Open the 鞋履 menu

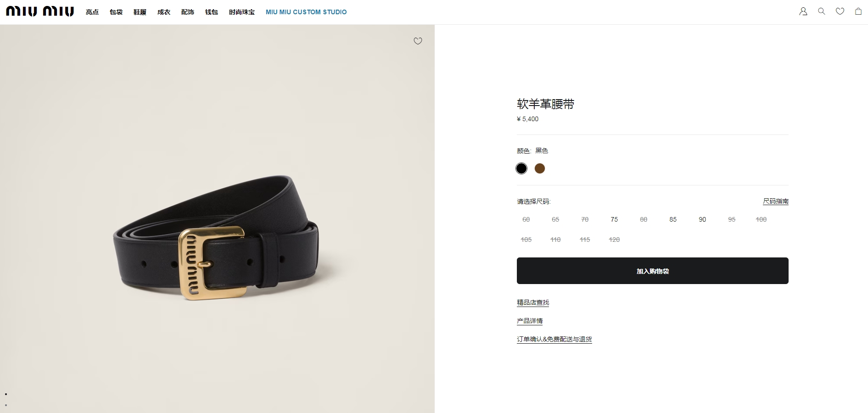(140, 12)
